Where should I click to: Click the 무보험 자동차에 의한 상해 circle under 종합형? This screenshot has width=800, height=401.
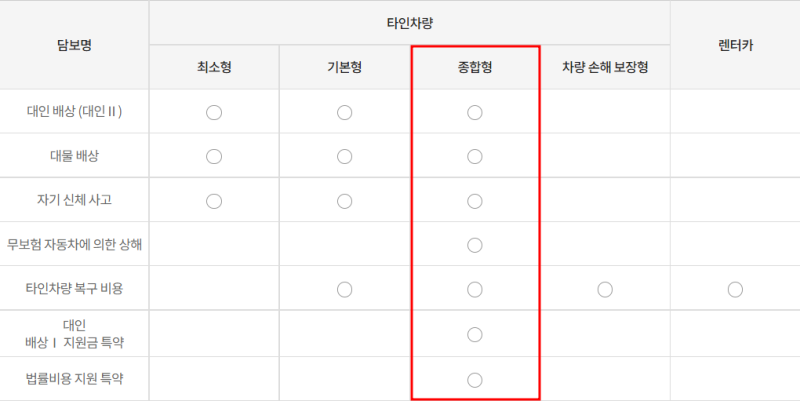coord(475,245)
